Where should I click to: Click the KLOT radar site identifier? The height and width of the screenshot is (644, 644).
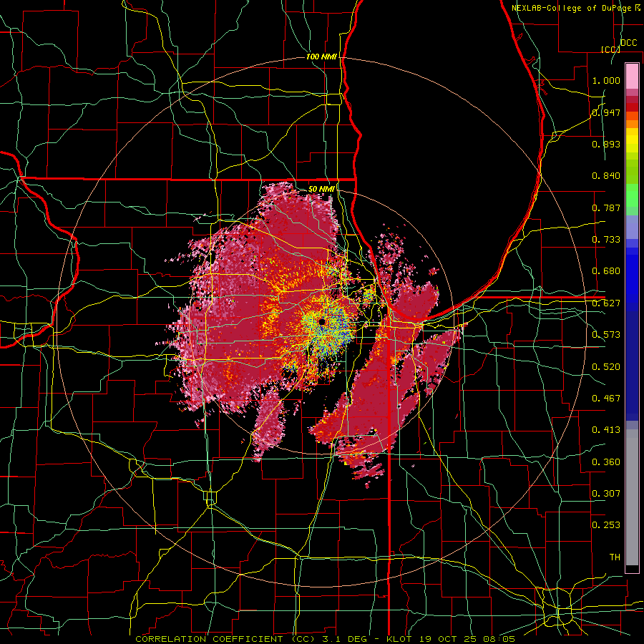coord(399,639)
